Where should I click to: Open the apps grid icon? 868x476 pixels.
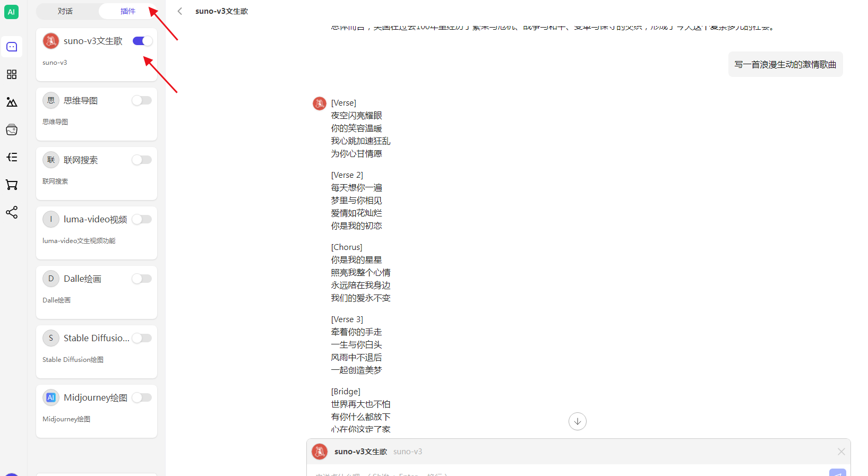tap(12, 74)
